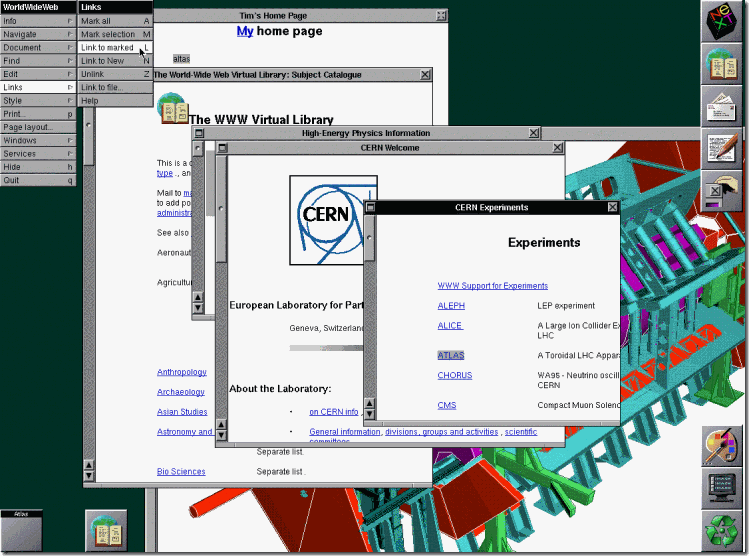Launch WorldWideWeb book-globe icon in right dock
This screenshot has height=556, width=749.
722,65
